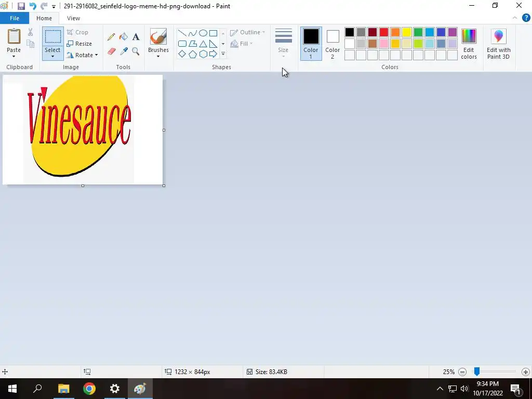Select the Pentagon shape
532x399 pixels.
(x=193, y=54)
